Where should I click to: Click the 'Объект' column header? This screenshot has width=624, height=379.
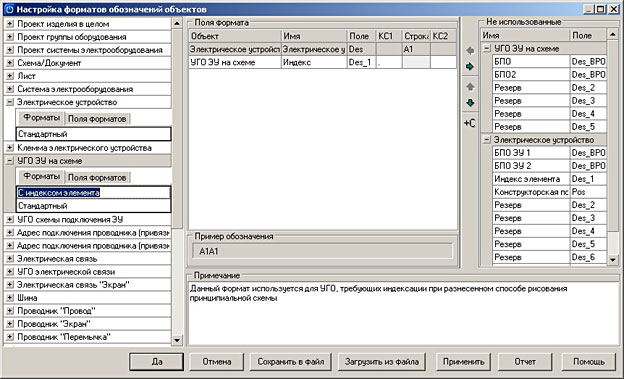point(235,36)
